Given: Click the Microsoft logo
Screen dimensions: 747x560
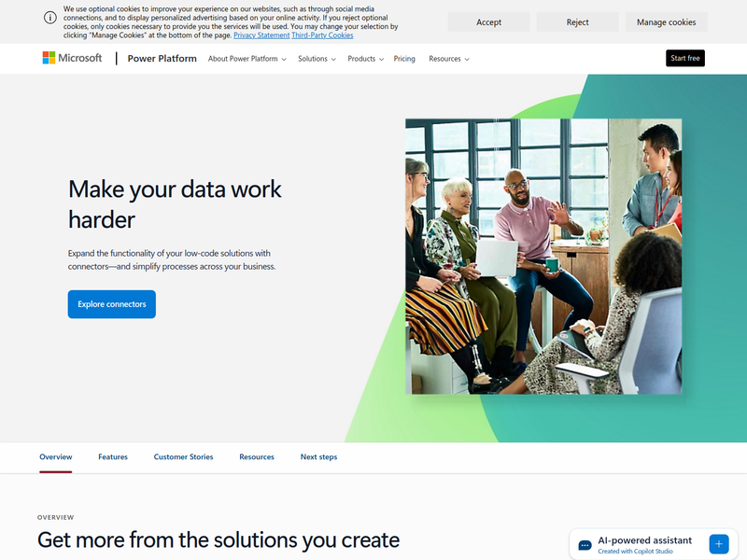Looking at the screenshot, I should (x=72, y=58).
